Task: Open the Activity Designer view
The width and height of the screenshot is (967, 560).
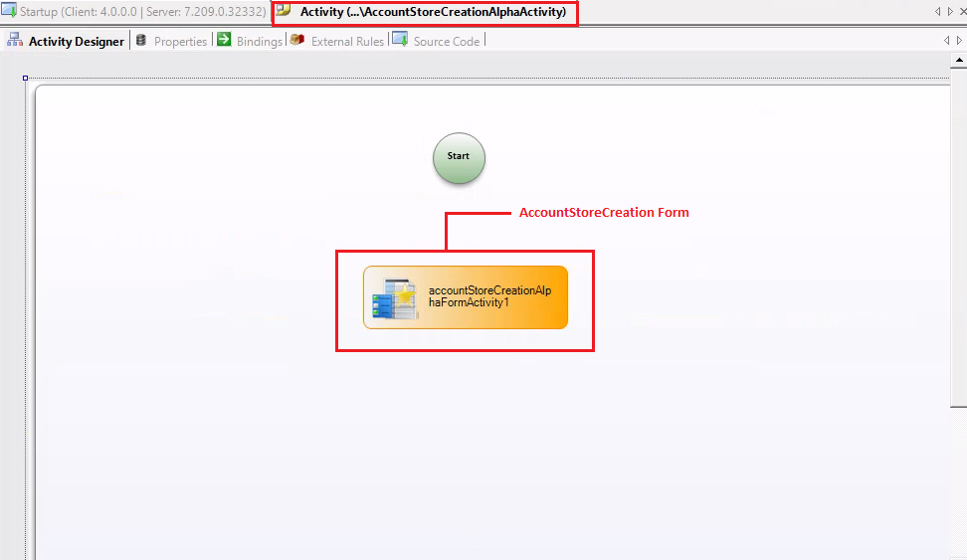Action: coord(77,42)
